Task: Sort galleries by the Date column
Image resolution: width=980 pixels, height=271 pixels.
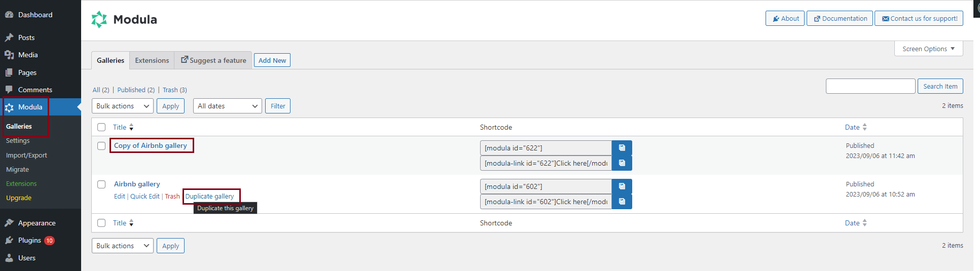Action: click(852, 127)
